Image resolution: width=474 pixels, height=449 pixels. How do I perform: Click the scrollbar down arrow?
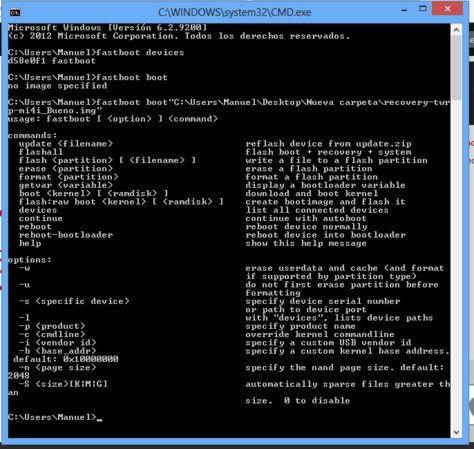(x=456, y=432)
